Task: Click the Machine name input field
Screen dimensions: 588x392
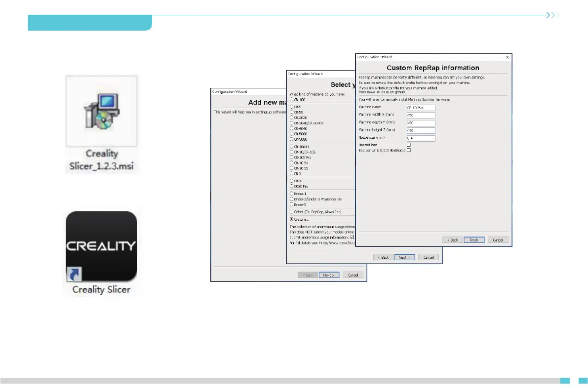Action: (421, 108)
